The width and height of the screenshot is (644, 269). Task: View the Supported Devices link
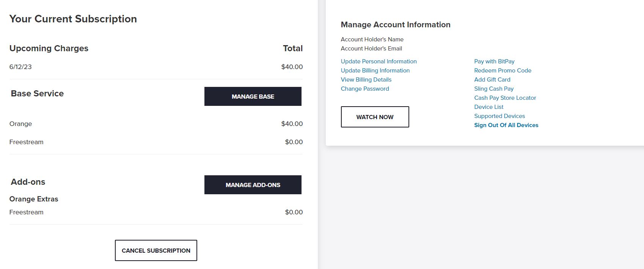click(x=499, y=116)
